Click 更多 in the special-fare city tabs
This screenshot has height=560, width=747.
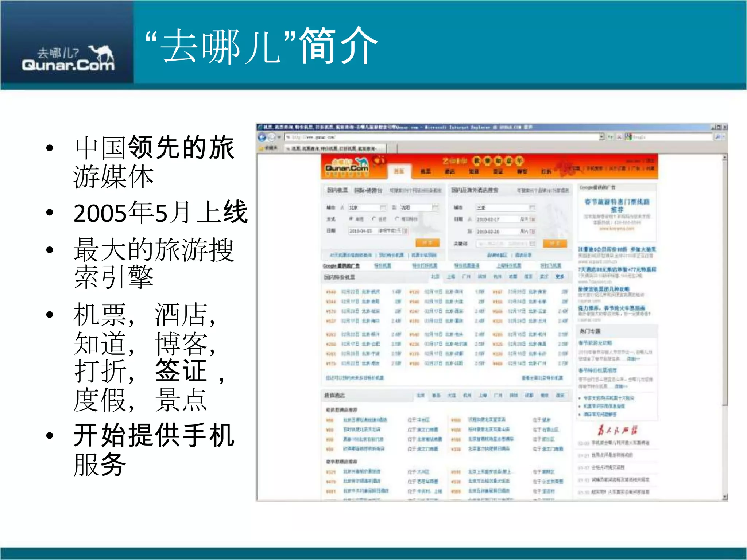coord(560,277)
